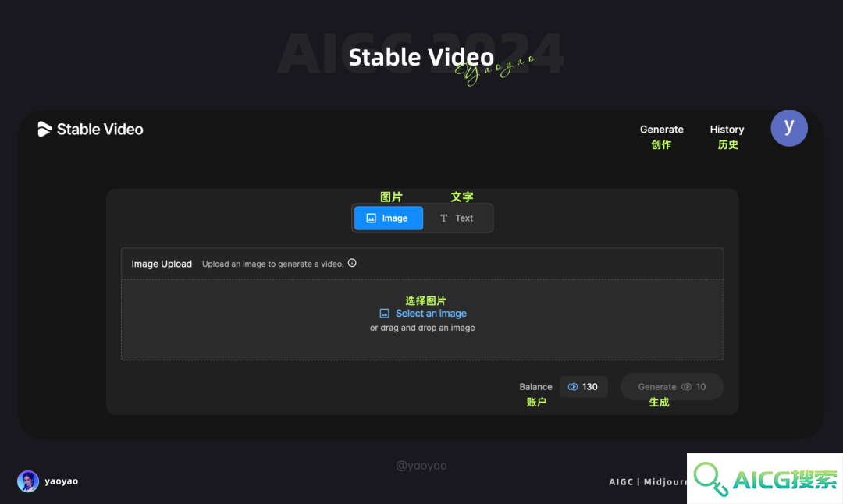Viewport: 843px width, 504px height.
Task: Click the credit coin icon in Balance
Action: (573, 387)
